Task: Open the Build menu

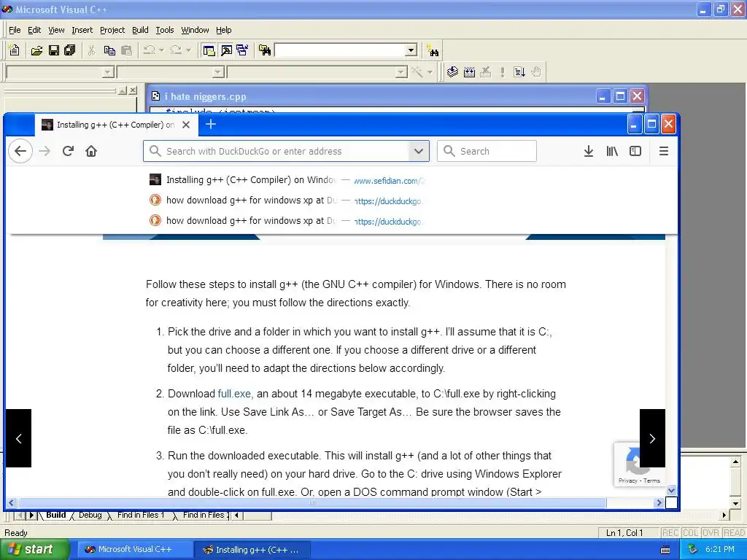Action: tap(140, 30)
